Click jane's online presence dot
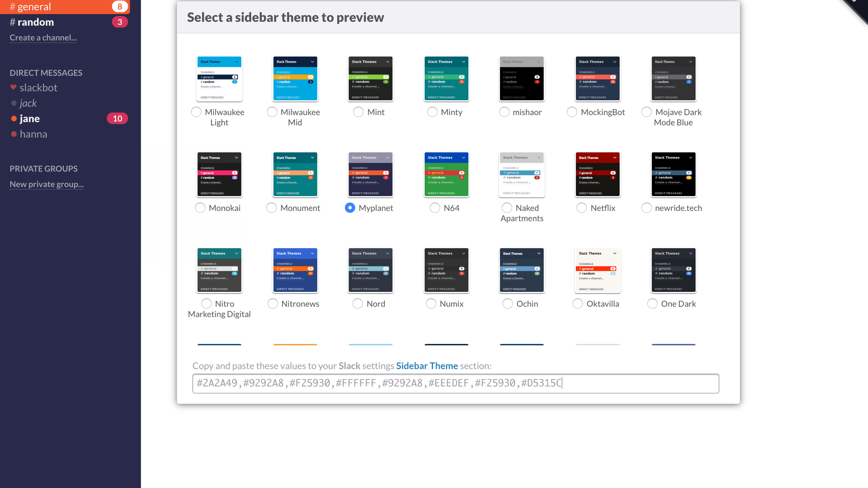 [x=14, y=119]
